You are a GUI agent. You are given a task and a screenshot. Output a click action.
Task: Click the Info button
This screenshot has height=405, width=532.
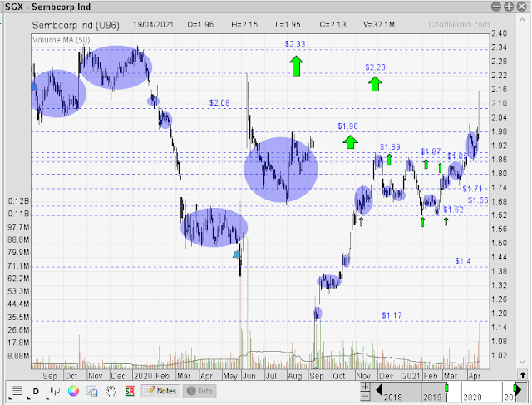199,391
